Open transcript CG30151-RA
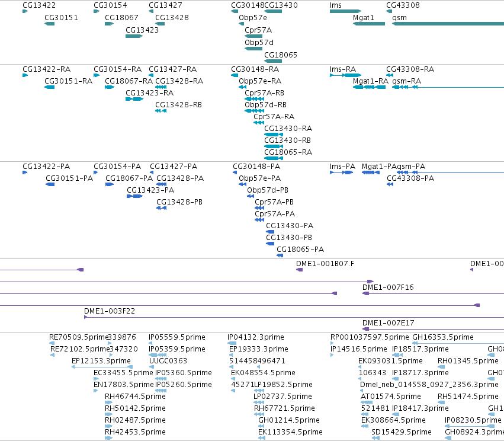This screenshot has height=441, width=504. click(x=49, y=87)
